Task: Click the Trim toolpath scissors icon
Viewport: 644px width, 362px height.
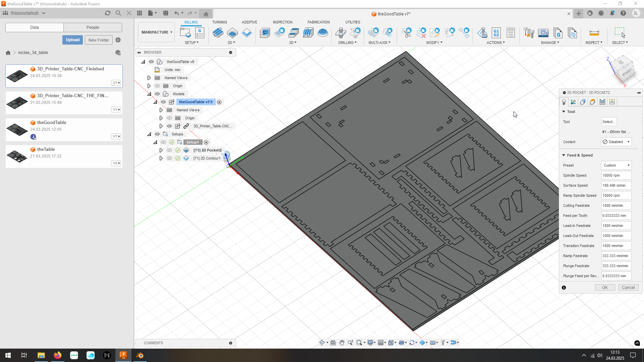Action: coord(407,33)
